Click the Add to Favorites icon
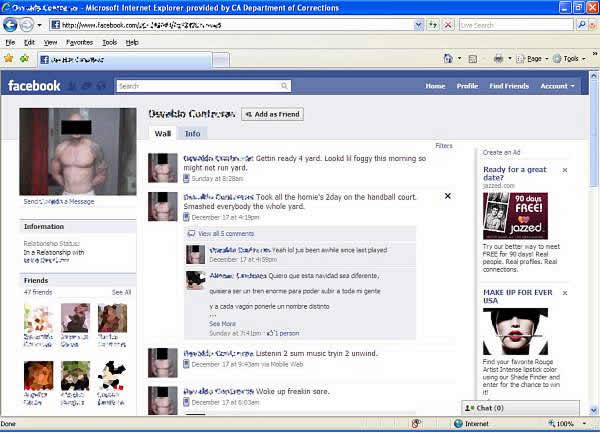This screenshot has width=600, height=433. 24,59
